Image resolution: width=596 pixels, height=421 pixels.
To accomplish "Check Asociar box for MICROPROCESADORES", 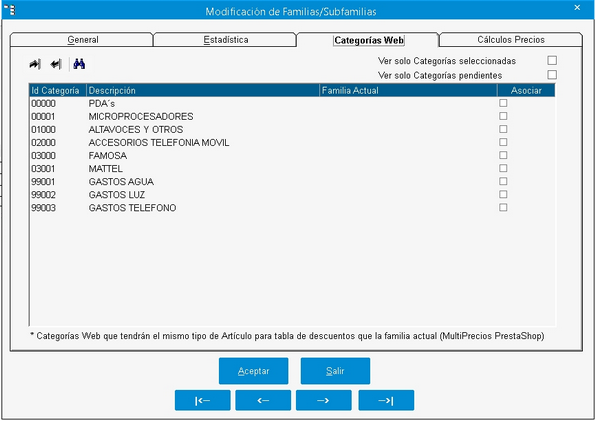I will (x=503, y=116).
